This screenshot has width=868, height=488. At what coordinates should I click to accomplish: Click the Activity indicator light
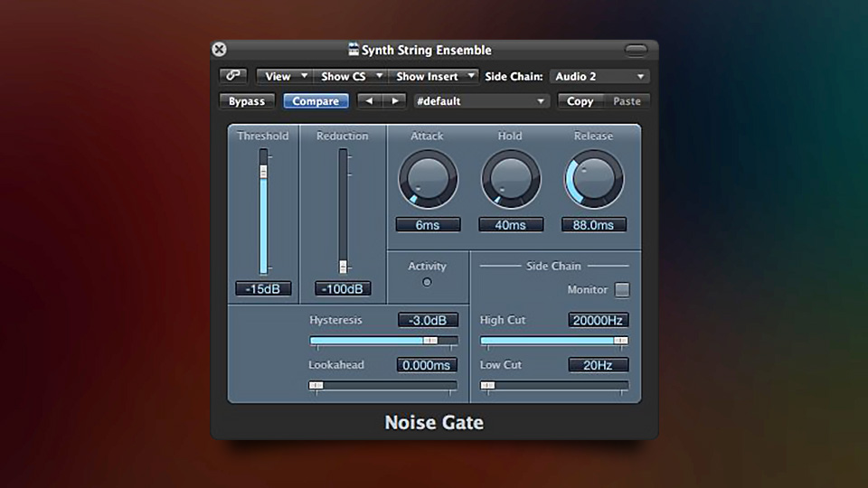click(427, 282)
